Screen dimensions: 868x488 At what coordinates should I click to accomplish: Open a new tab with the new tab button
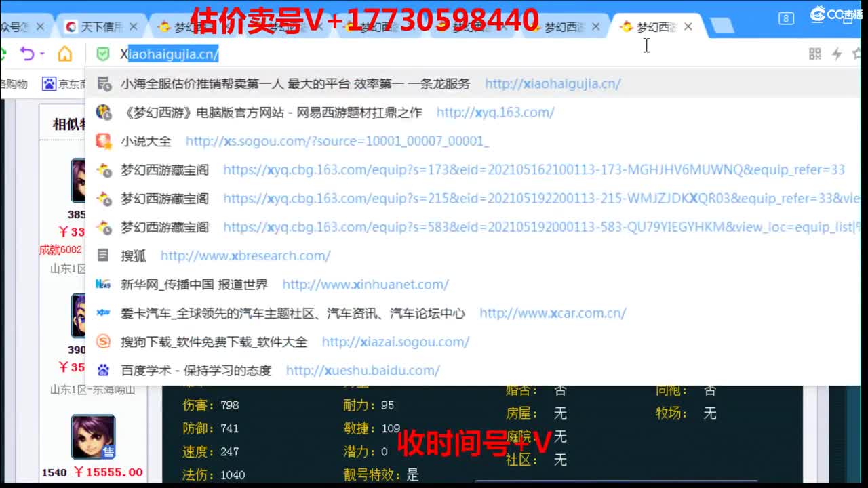point(722,26)
